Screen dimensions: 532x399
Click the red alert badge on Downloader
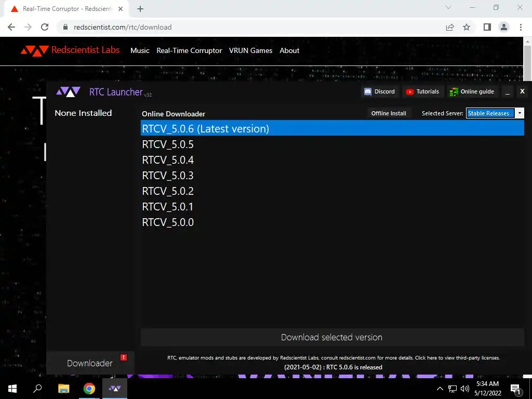click(124, 357)
